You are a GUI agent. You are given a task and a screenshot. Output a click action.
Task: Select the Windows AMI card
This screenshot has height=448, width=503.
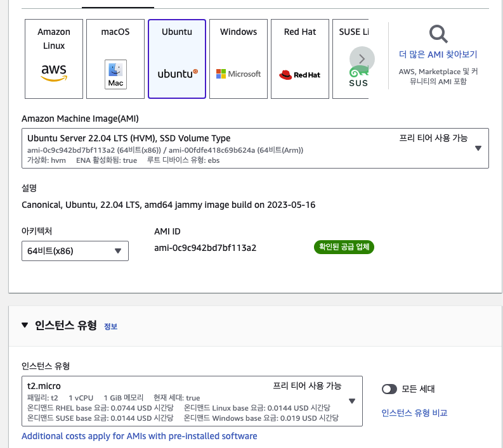pyautogui.click(x=238, y=59)
